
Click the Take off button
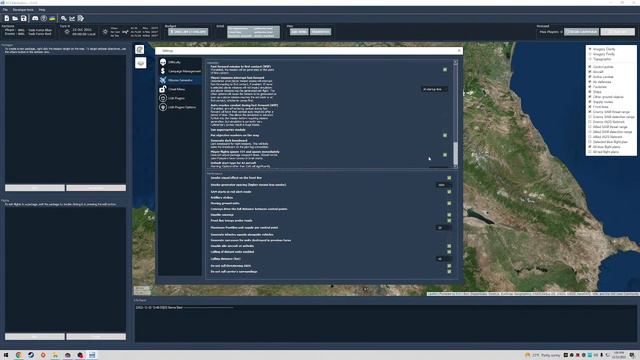coord(618,32)
